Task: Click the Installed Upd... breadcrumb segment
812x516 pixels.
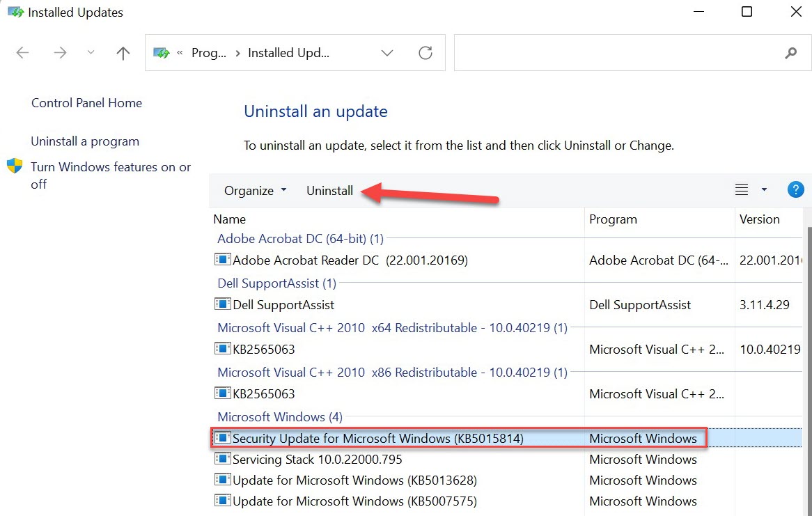Action: 288,53
